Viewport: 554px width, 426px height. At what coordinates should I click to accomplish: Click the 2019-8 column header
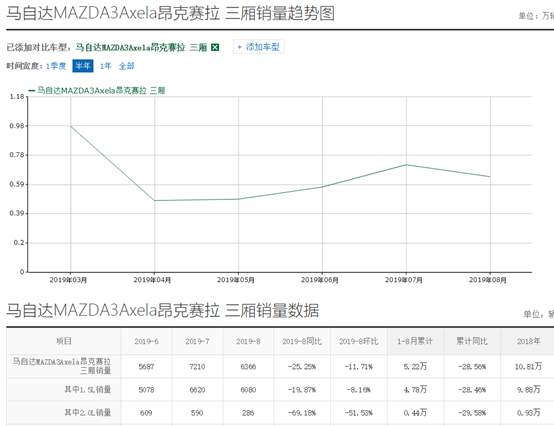(x=248, y=342)
